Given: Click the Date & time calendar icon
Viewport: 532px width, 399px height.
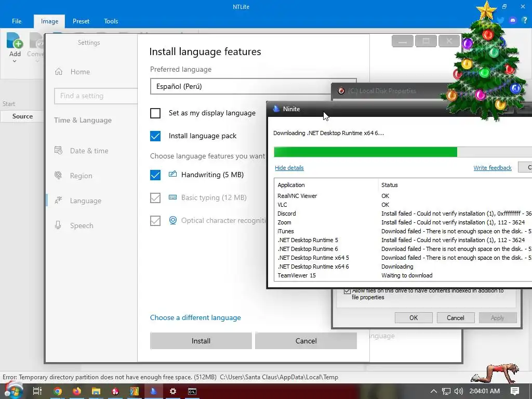Looking at the screenshot, I should click(x=58, y=150).
